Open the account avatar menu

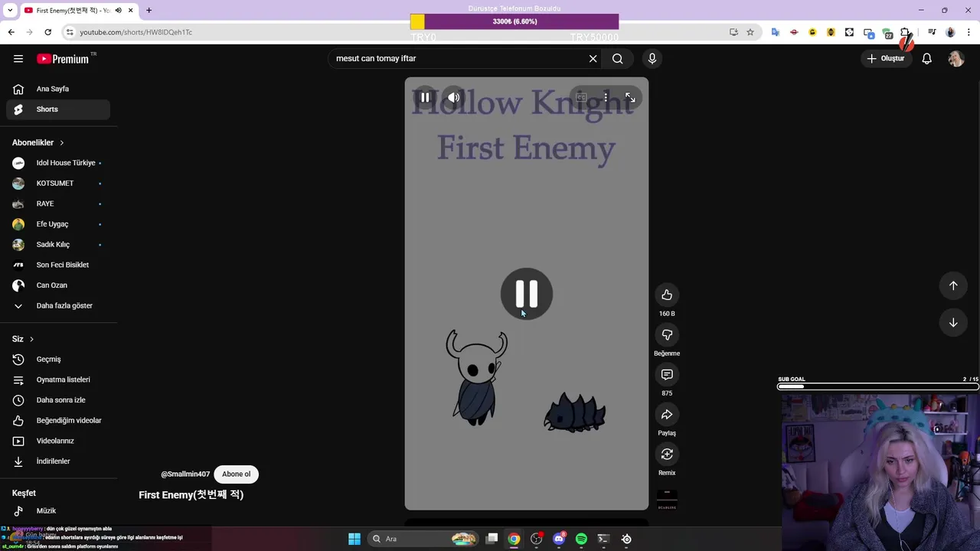pos(956,59)
